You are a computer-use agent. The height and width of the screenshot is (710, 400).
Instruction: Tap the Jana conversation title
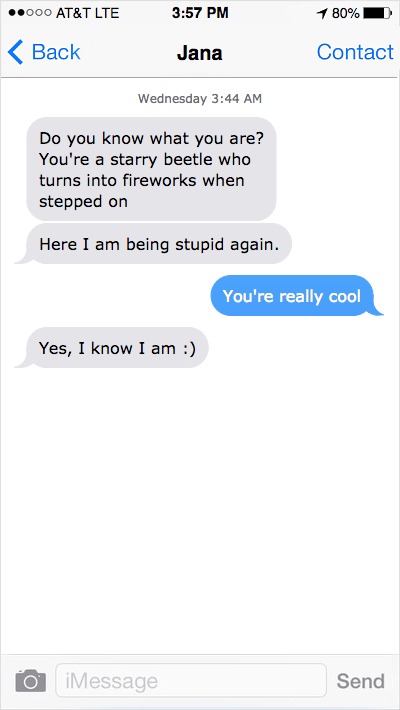pos(200,53)
